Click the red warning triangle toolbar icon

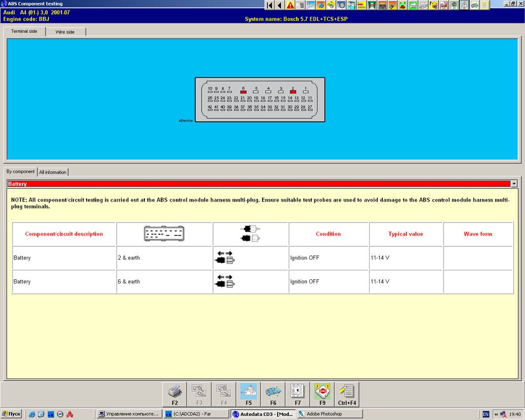pos(290,5)
